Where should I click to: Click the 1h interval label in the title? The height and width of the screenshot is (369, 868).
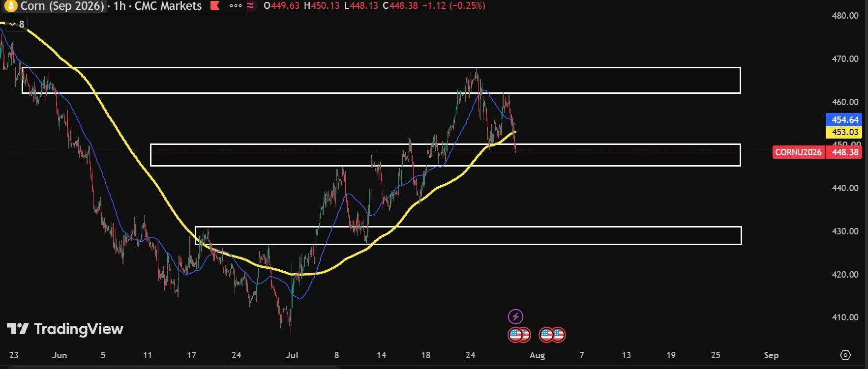(119, 6)
